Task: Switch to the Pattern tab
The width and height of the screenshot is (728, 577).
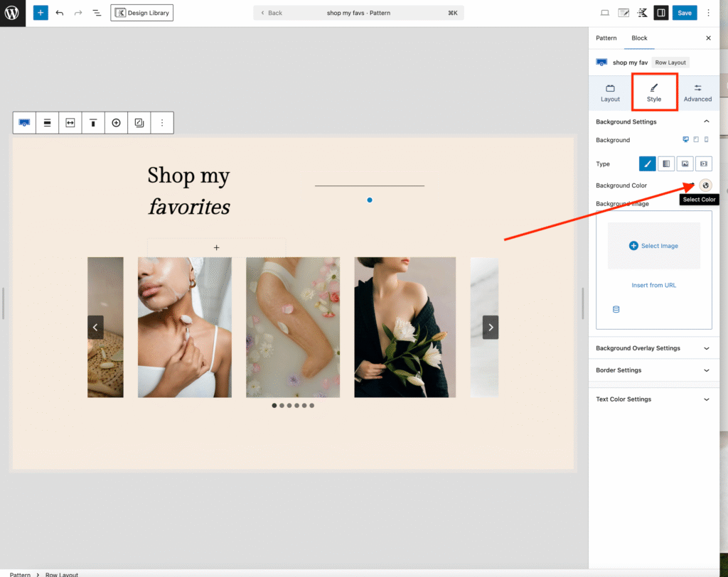Action: pyautogui.click(x=606, y=38)
